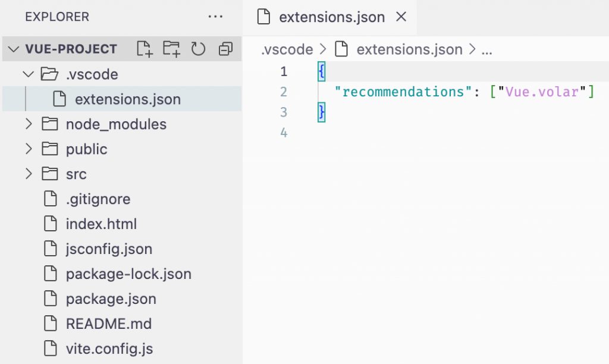Collapse all folders in Explorer
Viewport: 609px width, 364px height.
click(225, 49)
